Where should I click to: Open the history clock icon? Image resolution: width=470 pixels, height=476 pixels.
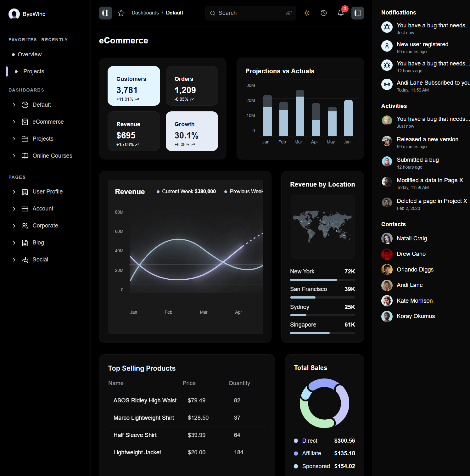(x=324, y=13)
